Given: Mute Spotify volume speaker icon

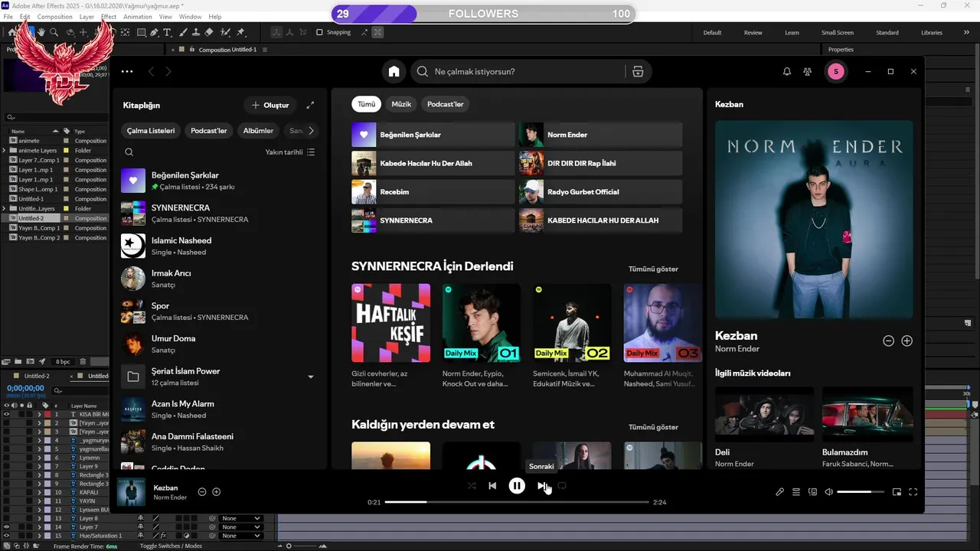Looking at the screenshot, I should coord(828,492).
